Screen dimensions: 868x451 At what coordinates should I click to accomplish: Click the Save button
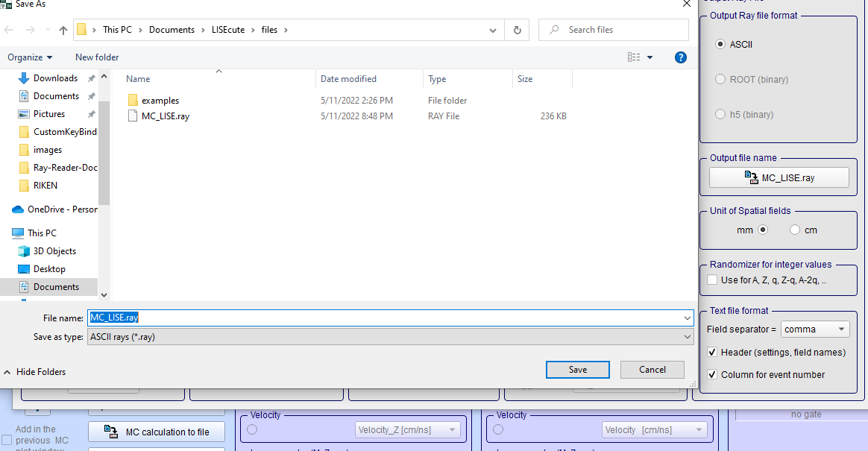pos(577,370)
